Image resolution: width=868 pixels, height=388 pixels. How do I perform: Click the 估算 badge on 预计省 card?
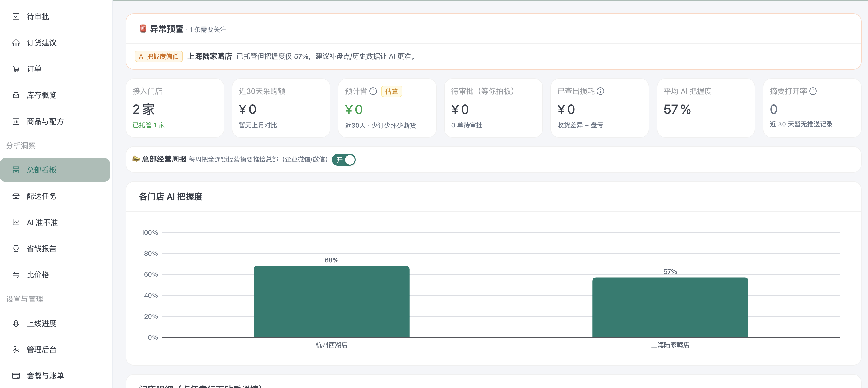click(x=392, y=91)
